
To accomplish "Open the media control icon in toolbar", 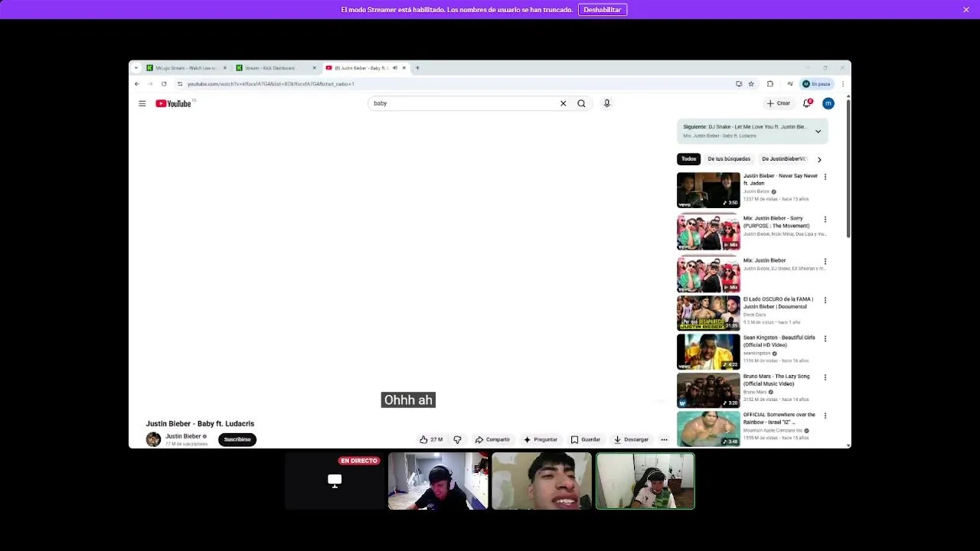I will pyautogui.click(x=790, y=83).
